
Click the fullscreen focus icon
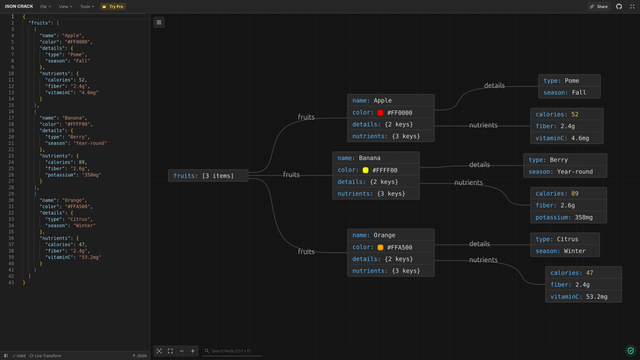coord(170,351)
